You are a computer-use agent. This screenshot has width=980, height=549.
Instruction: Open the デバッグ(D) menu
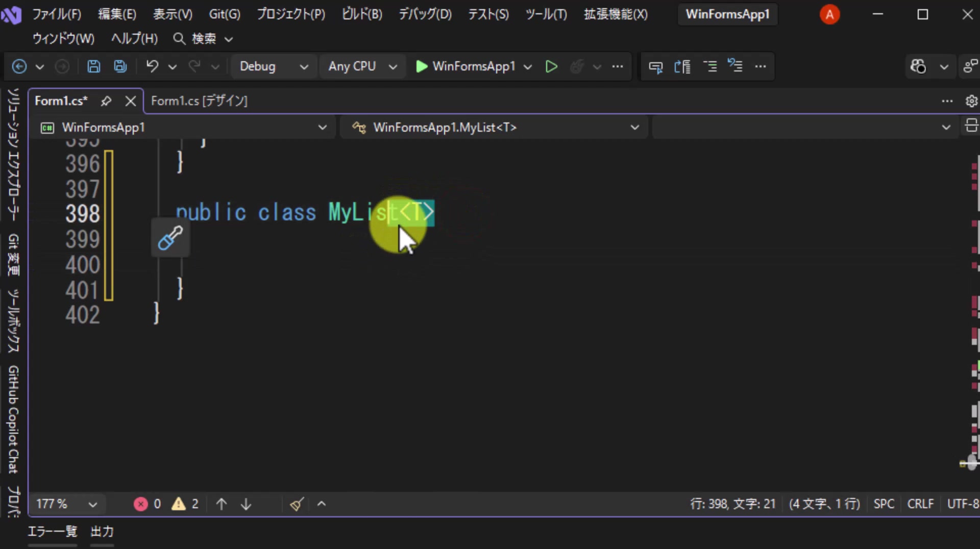coord(425,14)
